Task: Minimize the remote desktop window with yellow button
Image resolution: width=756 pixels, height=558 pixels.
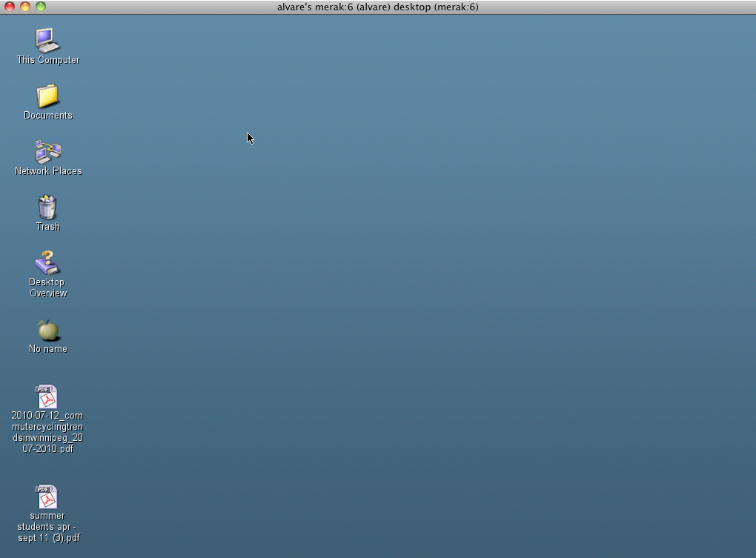Action: point(25,7)
